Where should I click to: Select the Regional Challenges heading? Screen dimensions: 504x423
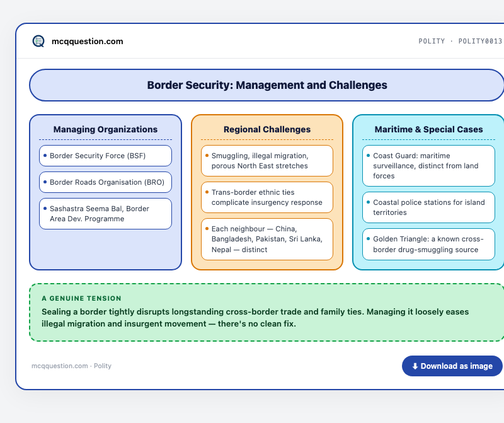(x=267, y=129)
